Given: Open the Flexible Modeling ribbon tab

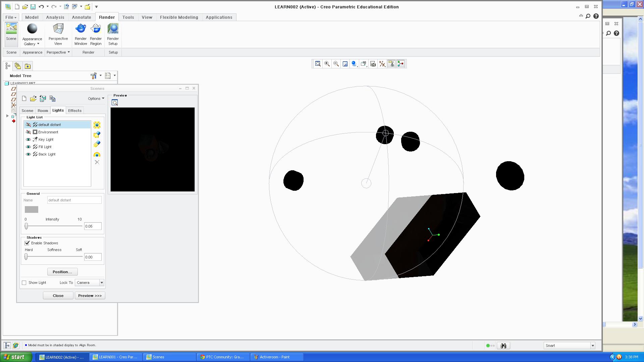Looking at the screenshot, I should tap(179, 17).
